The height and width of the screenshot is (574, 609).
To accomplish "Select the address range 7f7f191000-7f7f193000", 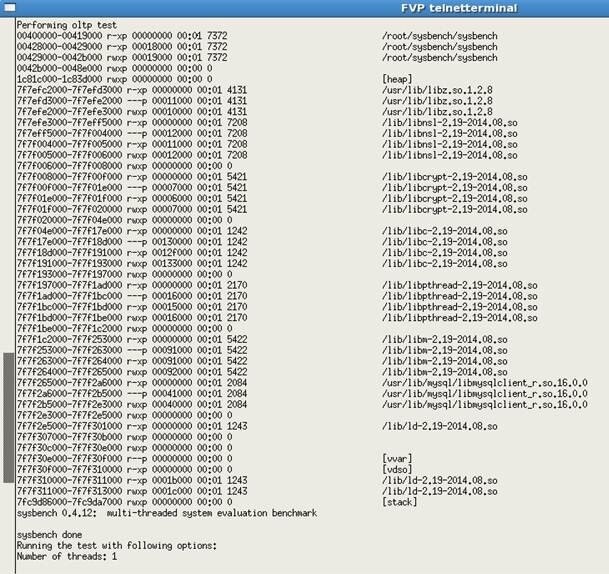I will (x=70, y=264).
